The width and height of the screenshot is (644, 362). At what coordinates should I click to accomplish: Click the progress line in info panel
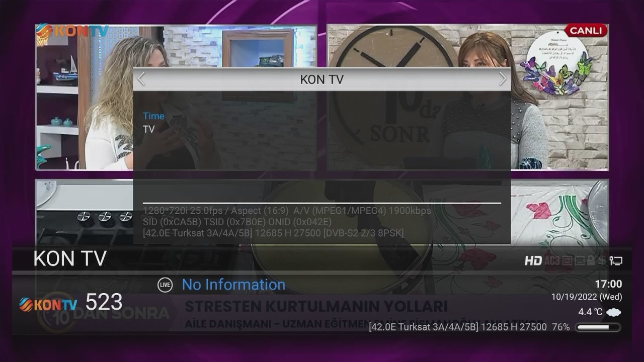pyautogui.click(x=322, y=203)
